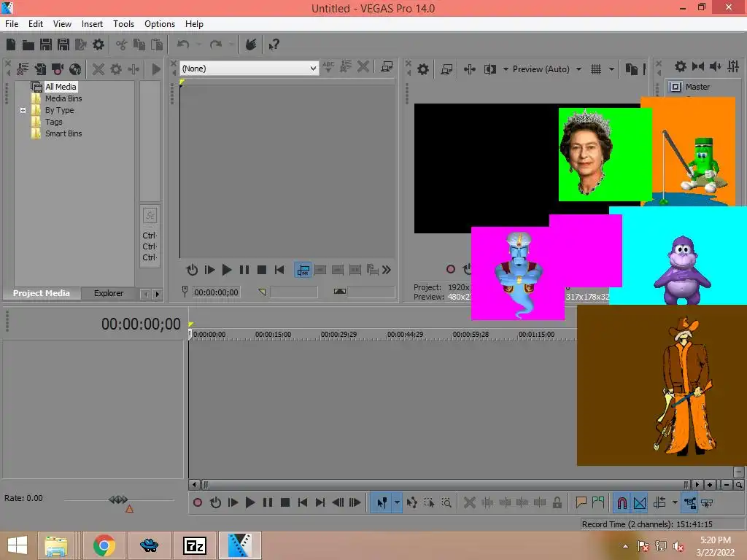Activate the What's This help pointer

pos(274,44)
